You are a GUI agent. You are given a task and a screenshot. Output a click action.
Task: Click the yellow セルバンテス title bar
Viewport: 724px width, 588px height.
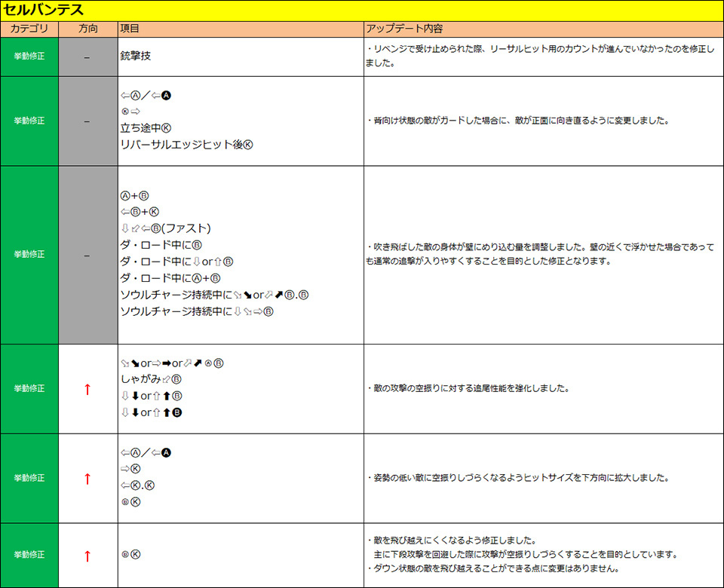click(362, 11)
